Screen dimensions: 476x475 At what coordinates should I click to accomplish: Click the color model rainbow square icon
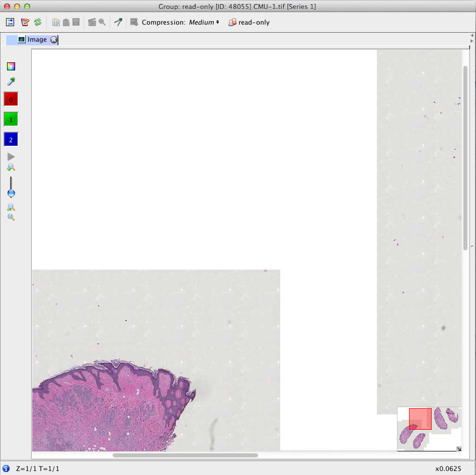click(x=11, y=66)
